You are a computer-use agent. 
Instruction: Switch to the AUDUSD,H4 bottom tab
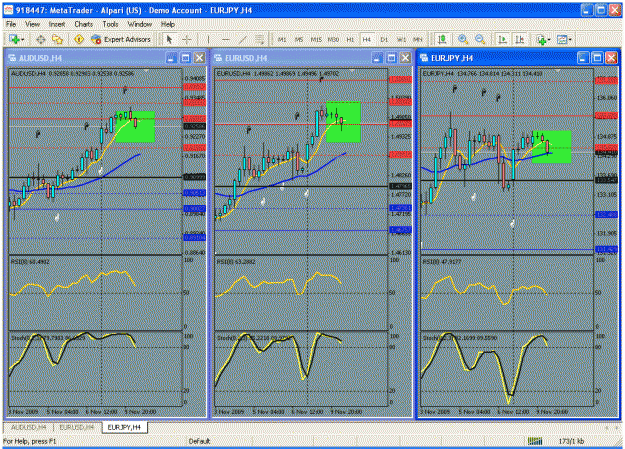pyautogui.click(x=29, y=427)
